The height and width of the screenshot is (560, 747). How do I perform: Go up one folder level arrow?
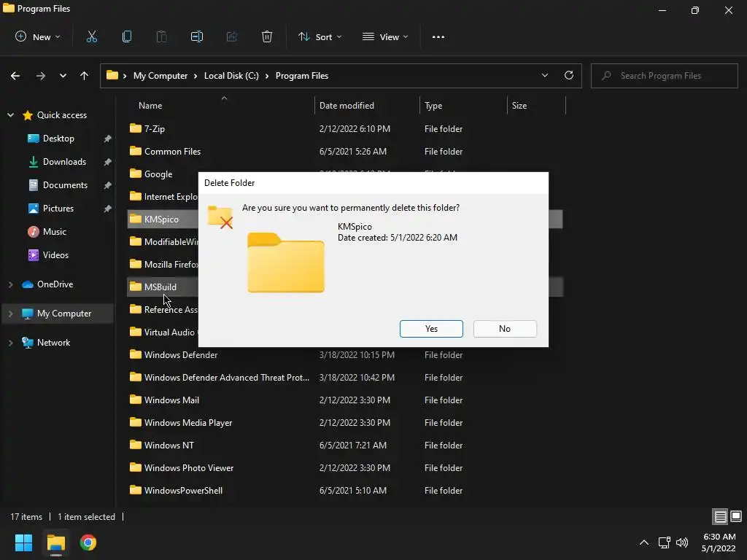[x=85, y=76]
